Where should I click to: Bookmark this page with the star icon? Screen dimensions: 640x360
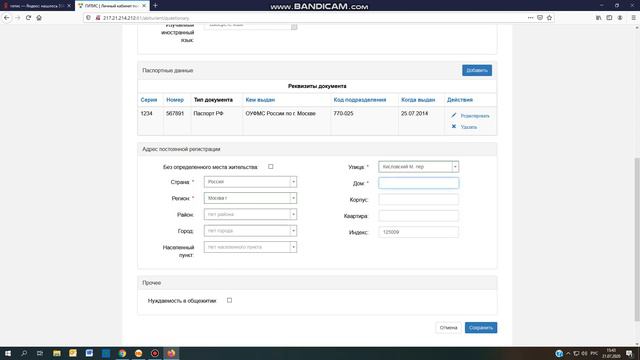pos(549,18)
